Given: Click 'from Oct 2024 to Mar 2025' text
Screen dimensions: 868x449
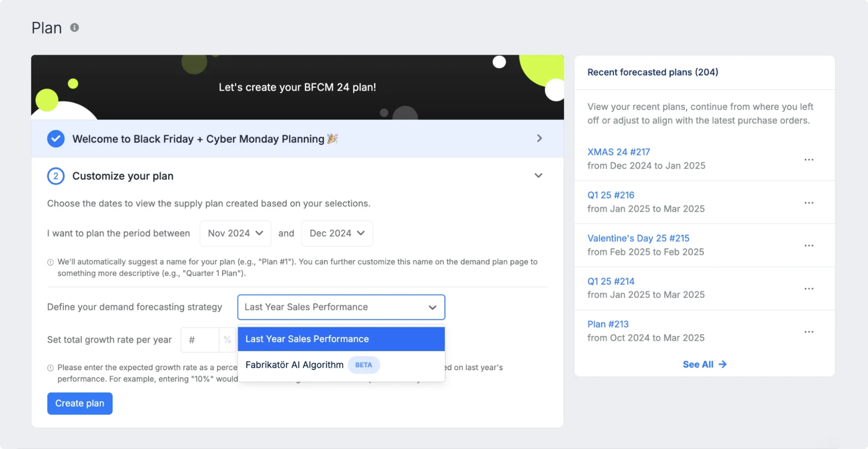Looking at the screenshot, I should [x=646, y=338].
